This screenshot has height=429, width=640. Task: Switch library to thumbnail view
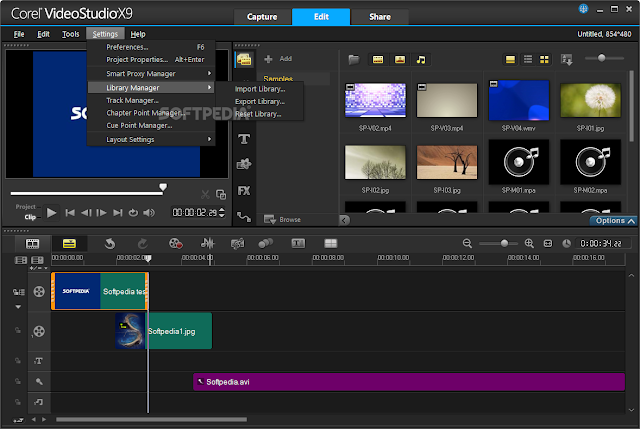tap(544, 60)
